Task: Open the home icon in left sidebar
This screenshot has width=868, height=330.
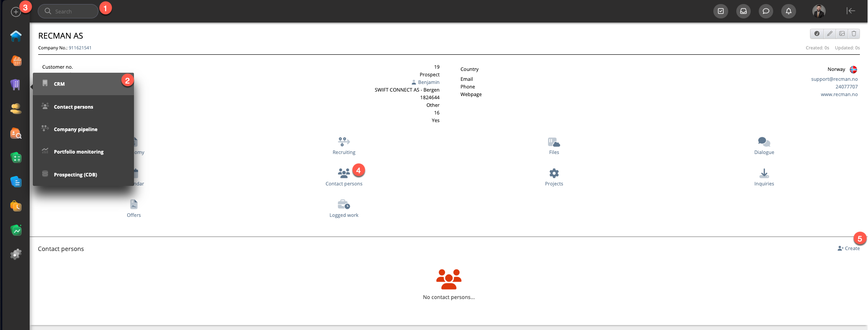Action: [x=16, y=36]
